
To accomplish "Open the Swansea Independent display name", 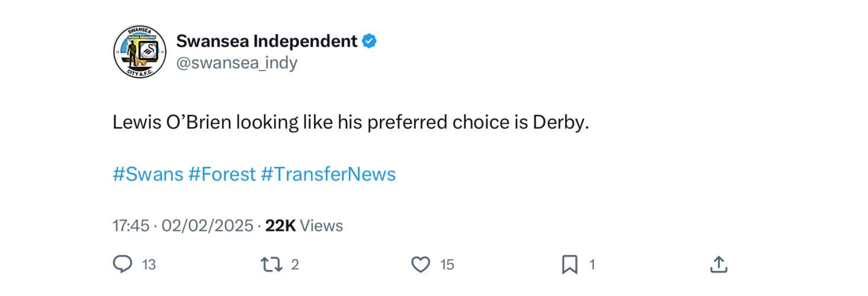I will (x=267, y=41).
